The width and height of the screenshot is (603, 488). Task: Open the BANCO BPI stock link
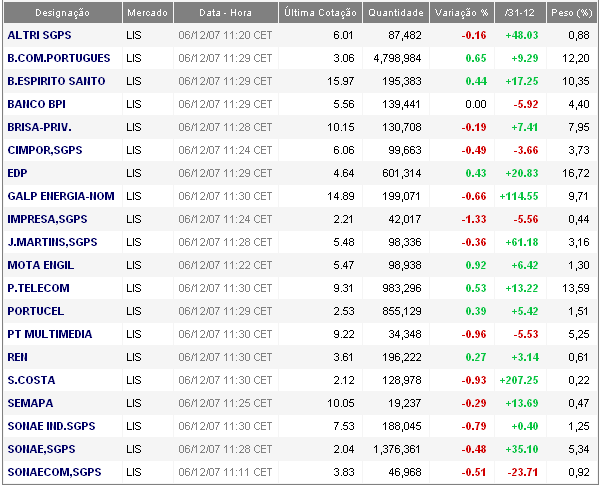coord(37,104)
